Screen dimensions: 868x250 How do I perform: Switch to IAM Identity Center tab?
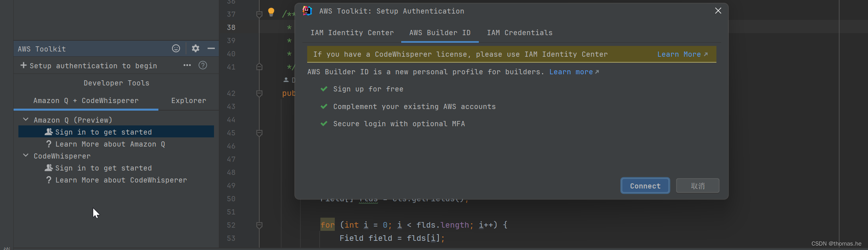(x=352, y=33)
